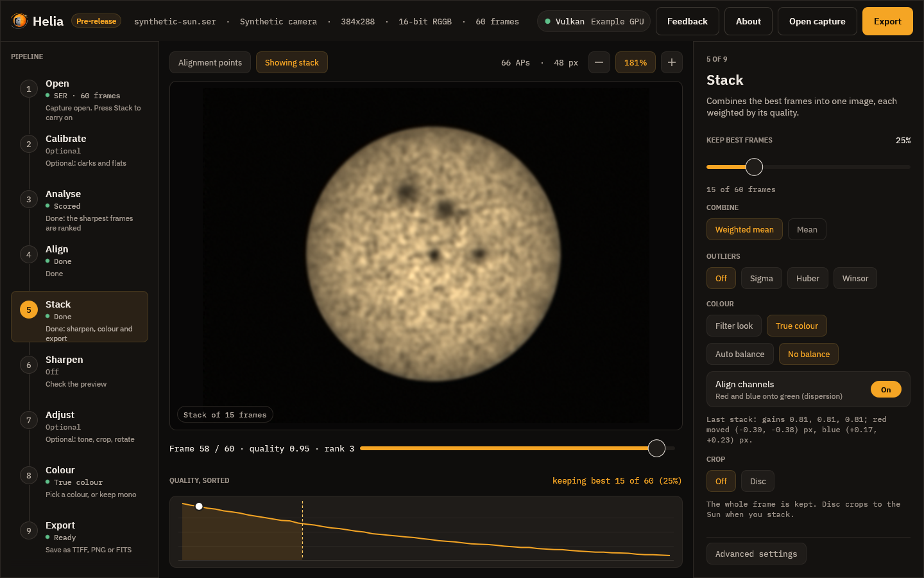Select True colour option

pos(796,326)
